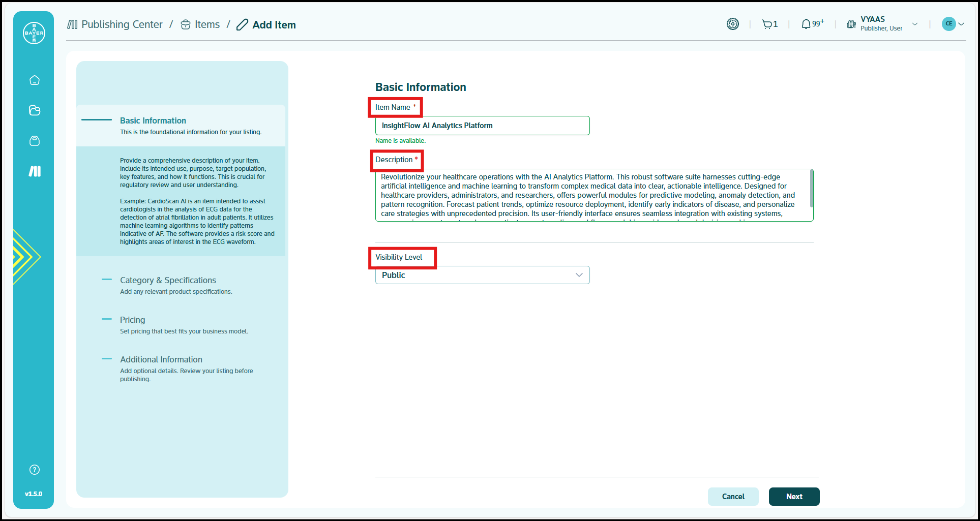
Task: Go to Pricing step
Action: (132, 320)
